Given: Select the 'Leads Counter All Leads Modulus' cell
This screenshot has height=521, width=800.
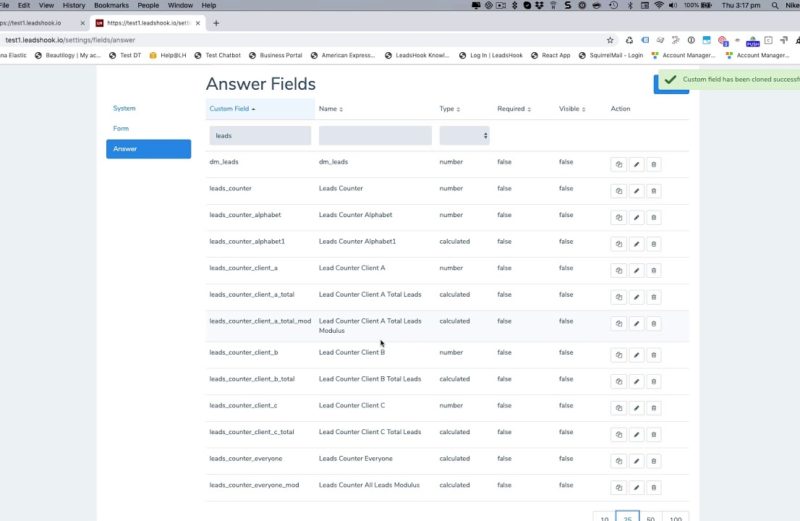Looking at the screenshot, I should point(369,485).
